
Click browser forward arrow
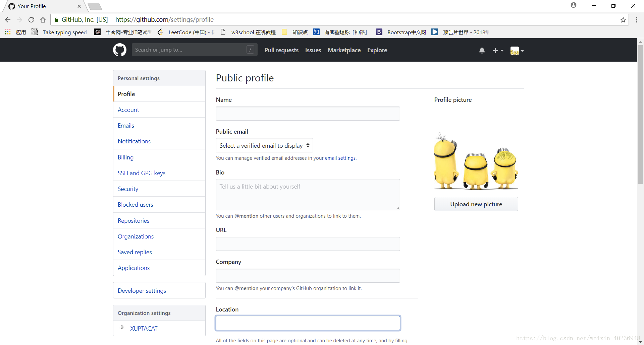[x=19, y=20]
